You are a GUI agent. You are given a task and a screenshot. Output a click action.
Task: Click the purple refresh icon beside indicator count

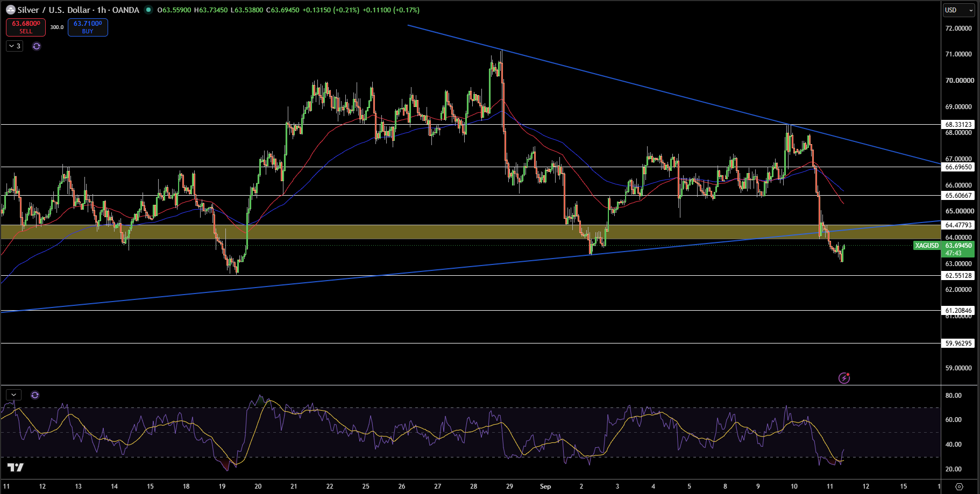(x=37, y=46)
